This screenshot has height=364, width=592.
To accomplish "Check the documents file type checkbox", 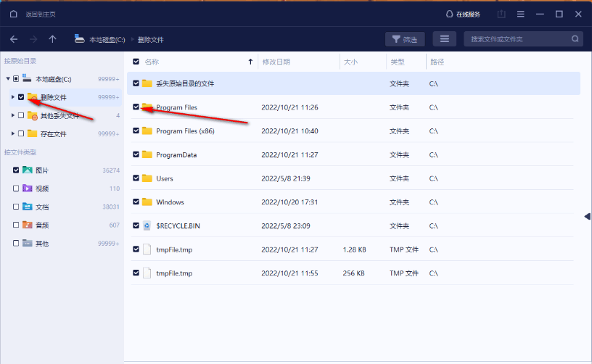I will pos(16,207).
